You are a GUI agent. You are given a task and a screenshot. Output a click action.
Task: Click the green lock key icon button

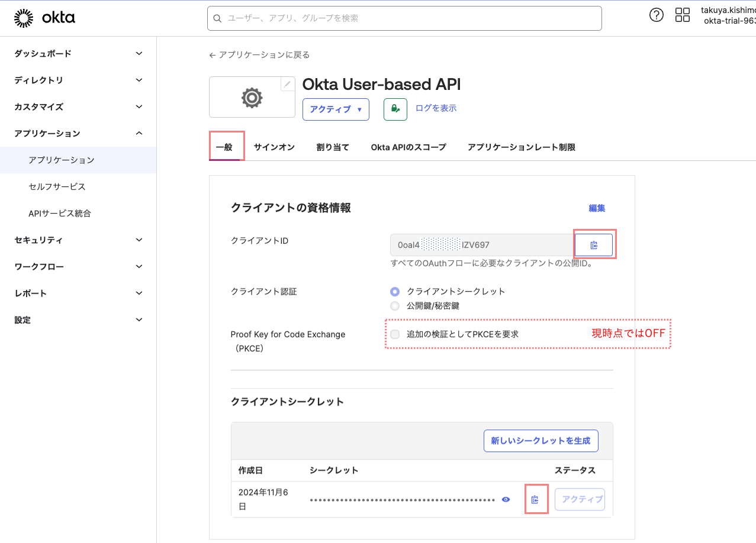[395, 109]
